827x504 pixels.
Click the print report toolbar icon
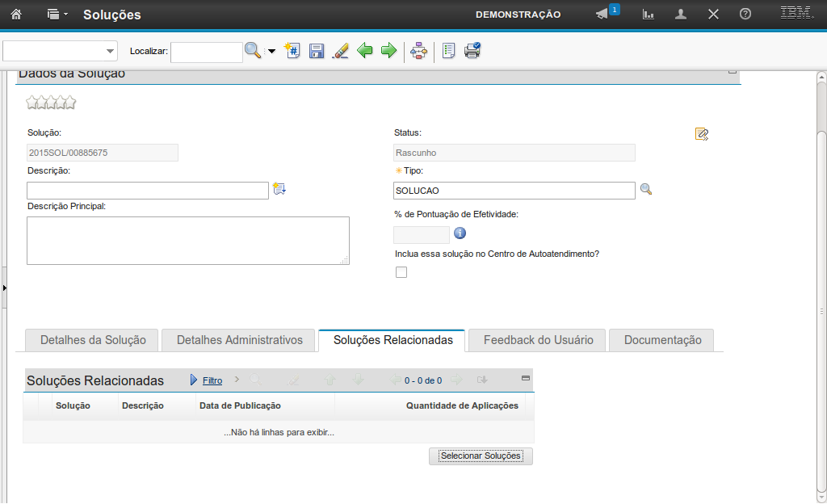pos(472,51)
